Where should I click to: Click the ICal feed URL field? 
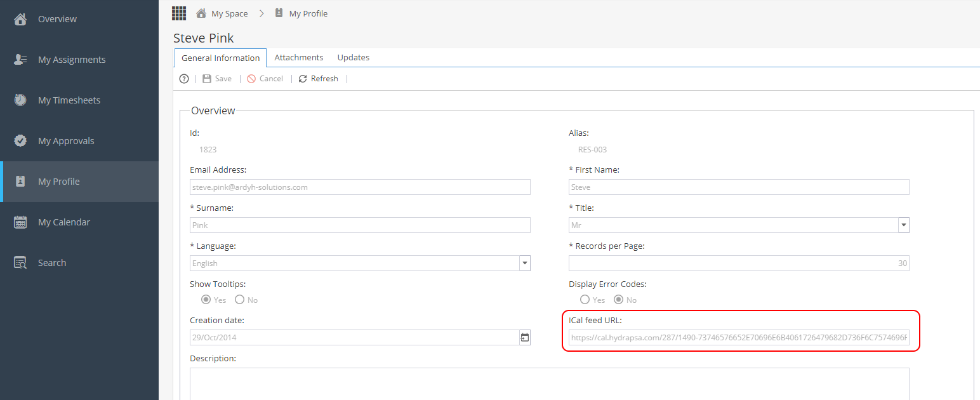[x=738, y=337]
